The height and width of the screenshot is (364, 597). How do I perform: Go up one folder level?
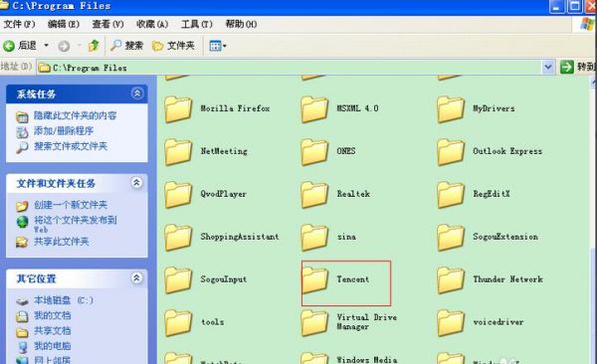click(94, 46)
